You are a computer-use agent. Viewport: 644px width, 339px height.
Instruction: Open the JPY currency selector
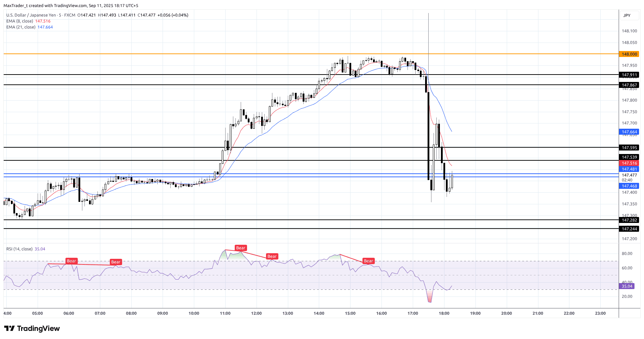point(627,15)
